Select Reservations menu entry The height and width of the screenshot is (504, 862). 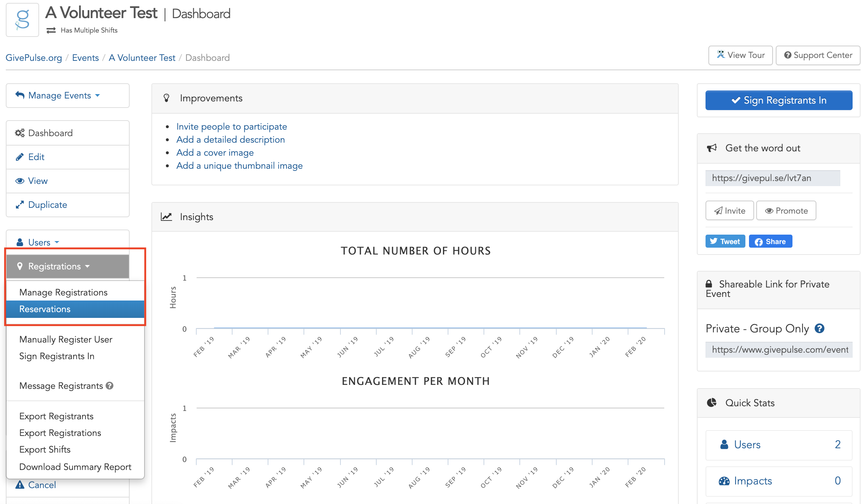pos(75,309)
